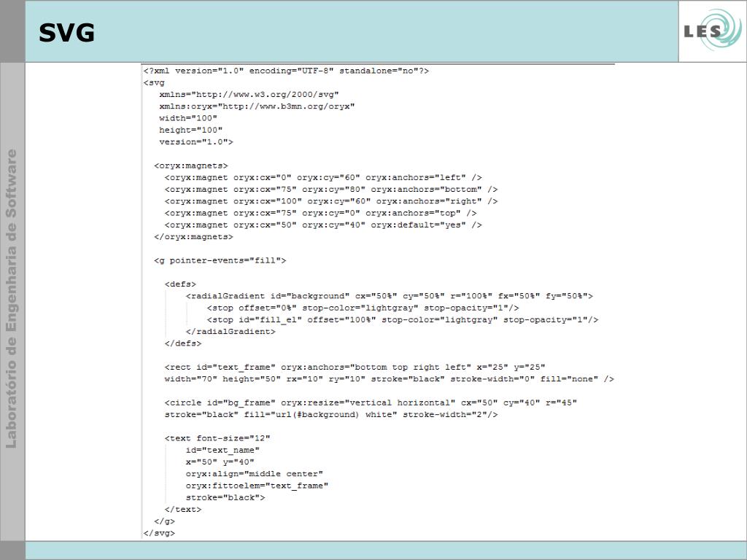Screen dimensions: 747x560
Task: Click the stroke="black"> line
Action: click(x=225, y=497)
